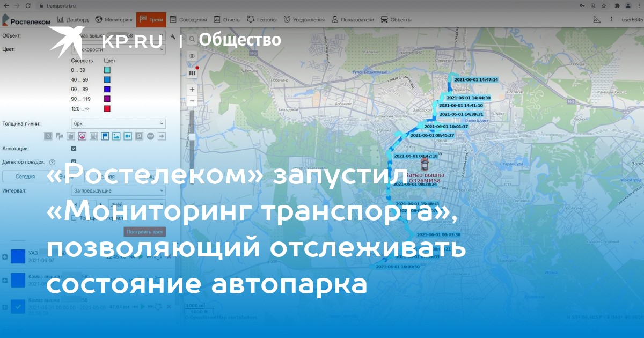Open the Интервал 'За предыдущие' dropdown
This screenshot has height=338, width=644.
click(119, 190)
